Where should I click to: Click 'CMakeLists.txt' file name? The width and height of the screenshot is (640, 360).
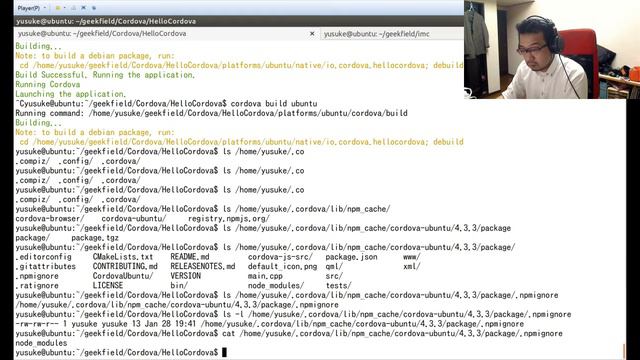click(x=123, y=257)
